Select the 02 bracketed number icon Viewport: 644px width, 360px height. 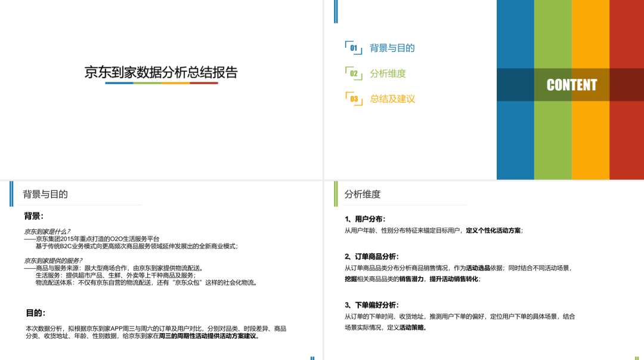click(354, 73)
